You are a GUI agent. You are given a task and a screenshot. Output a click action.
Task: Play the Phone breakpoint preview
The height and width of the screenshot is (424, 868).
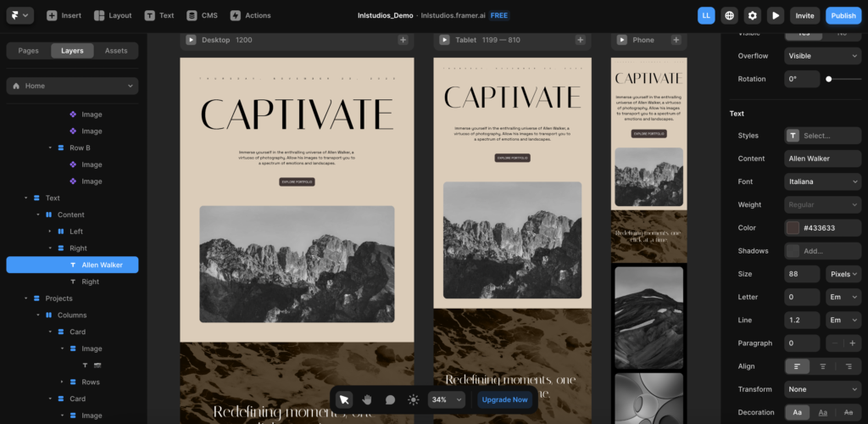pos(622,40)
